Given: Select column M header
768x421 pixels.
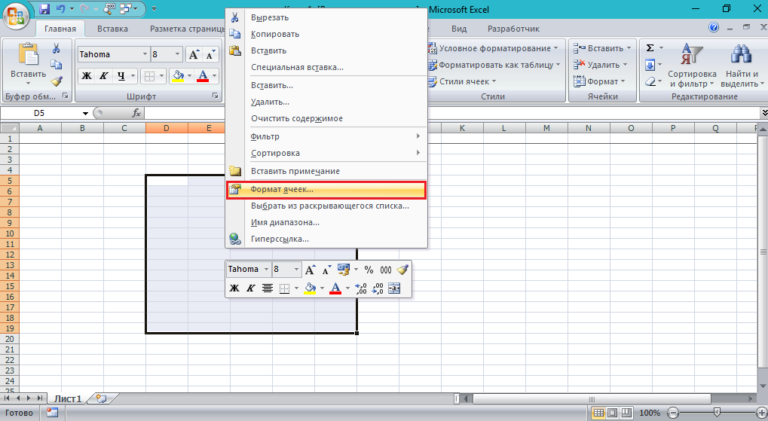Looking at the screenshot, I should tap(546, 128).
